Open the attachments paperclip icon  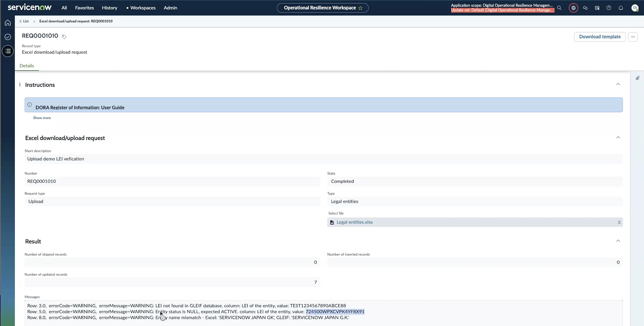[x=638, y=78]
